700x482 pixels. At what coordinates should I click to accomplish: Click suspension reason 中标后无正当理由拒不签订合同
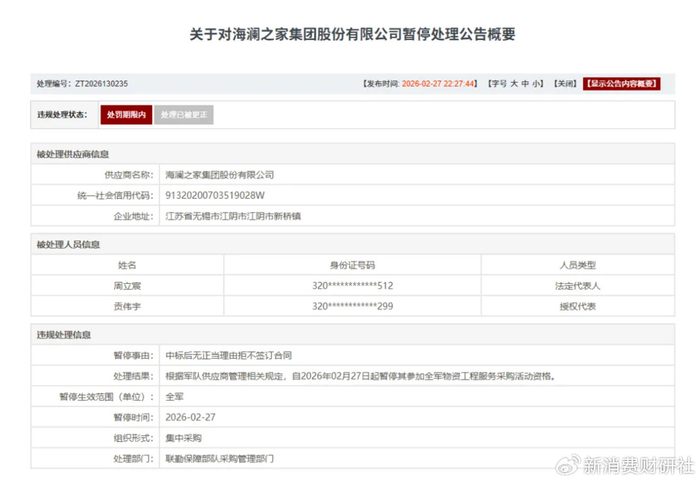[229, 356]
